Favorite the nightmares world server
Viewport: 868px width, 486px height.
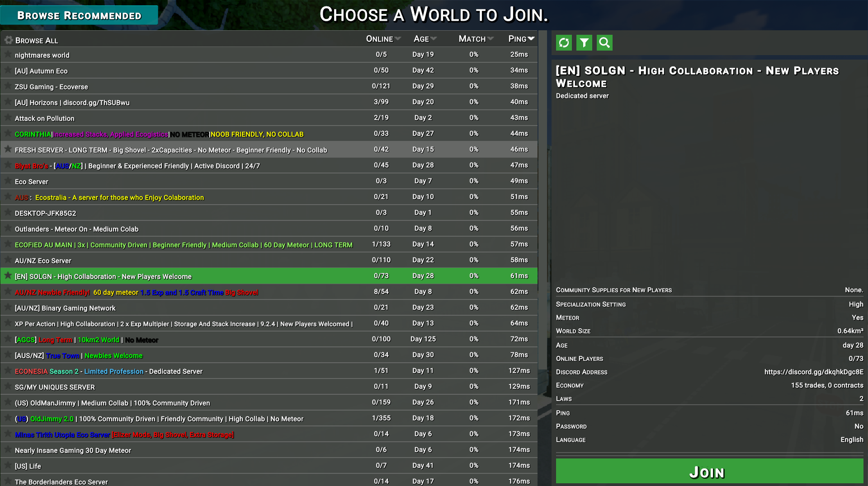[x=8, y=55]
